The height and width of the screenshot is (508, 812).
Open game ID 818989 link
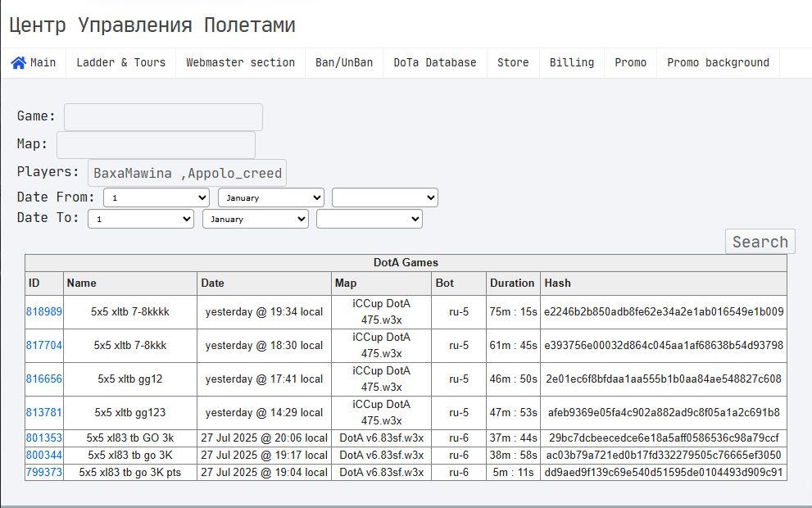click(x=44, y=311)
